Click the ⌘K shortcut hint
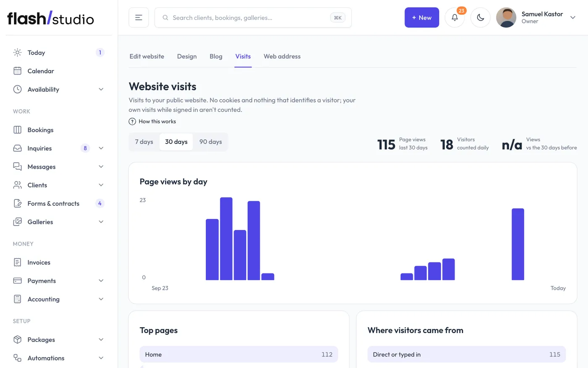This screenshot has width=588, height=368. [x=338, y=18]
